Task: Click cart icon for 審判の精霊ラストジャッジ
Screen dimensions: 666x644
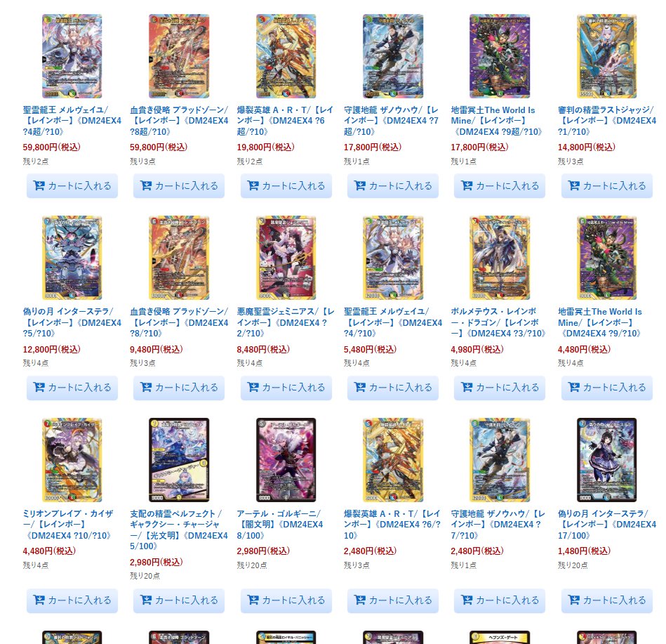Action: coord(574,186)
